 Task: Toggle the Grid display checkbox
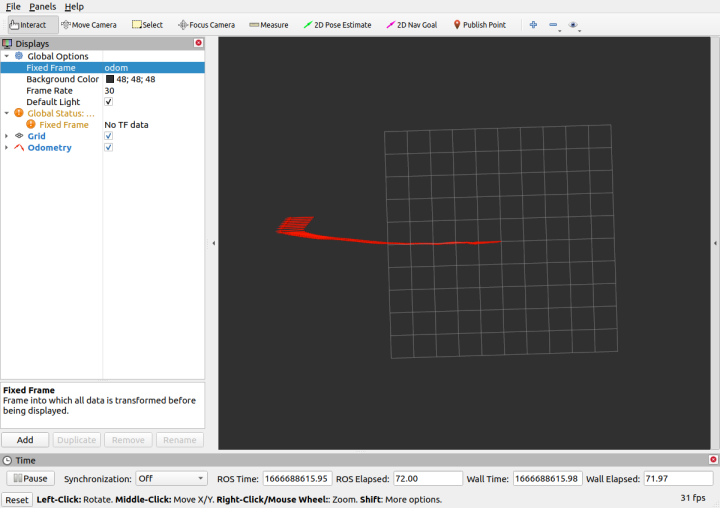(108, 136)
